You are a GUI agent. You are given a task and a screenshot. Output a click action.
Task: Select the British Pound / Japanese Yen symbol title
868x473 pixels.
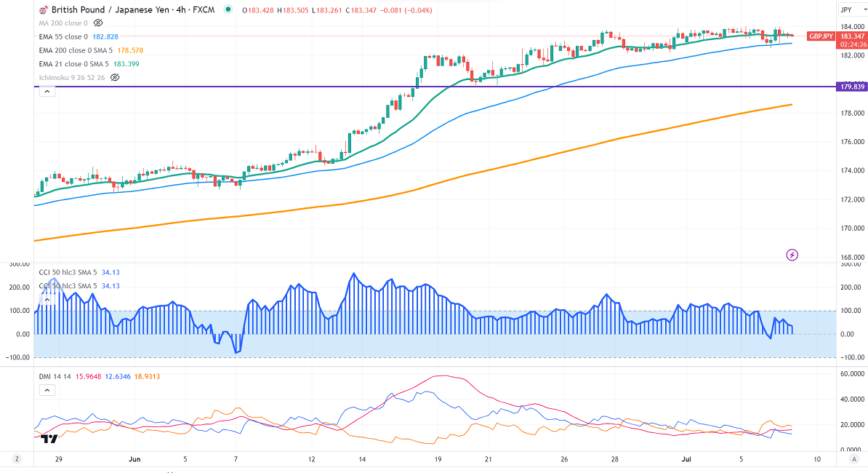[133, 10]
